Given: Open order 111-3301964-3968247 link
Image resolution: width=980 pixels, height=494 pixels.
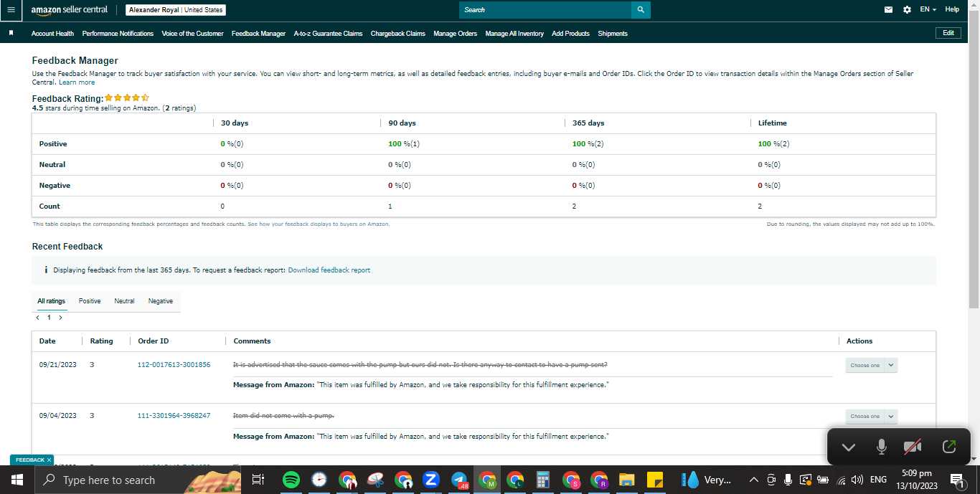Looking at the screenshot, I should pyautogui.click(x=174, y=415).
